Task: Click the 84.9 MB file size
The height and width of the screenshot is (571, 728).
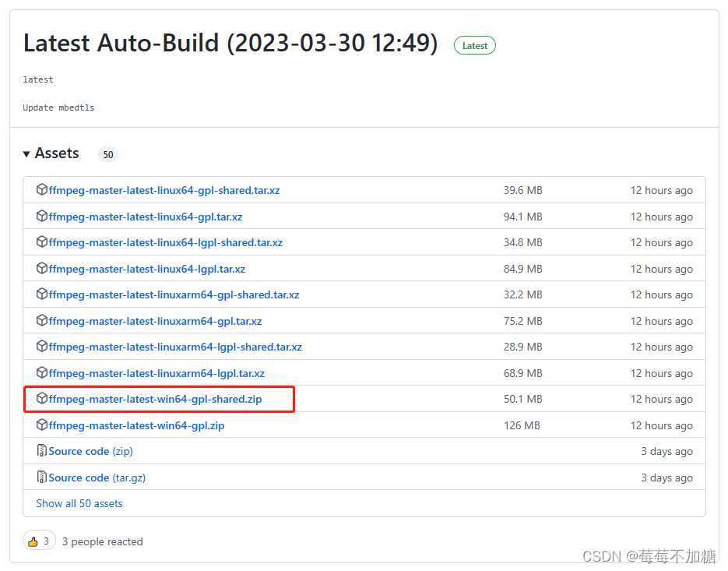Action: (x=522, y=269)
